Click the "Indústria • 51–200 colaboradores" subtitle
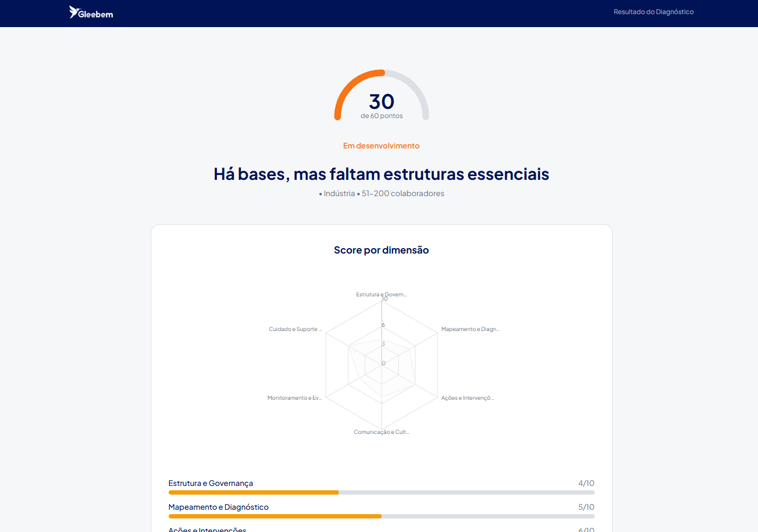The width and height of the screenshot is (758, 532). pyautogui.click(x=381, y=193)
